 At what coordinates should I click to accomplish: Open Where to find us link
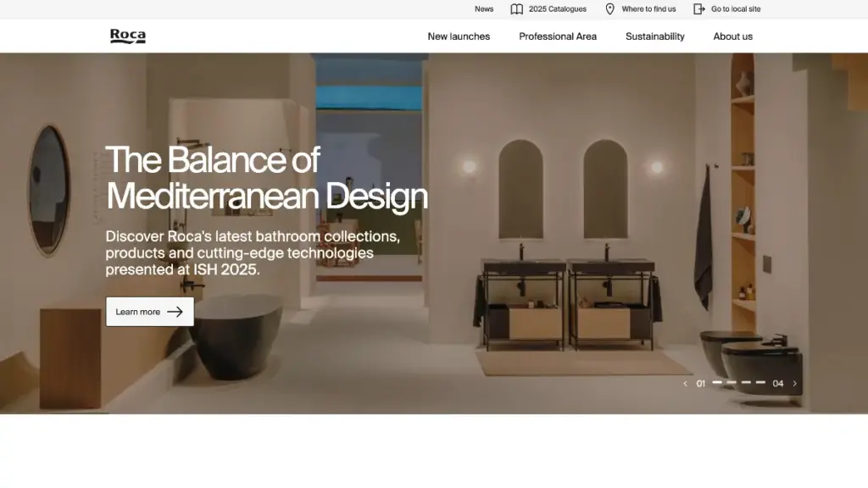tap(648, 9)
